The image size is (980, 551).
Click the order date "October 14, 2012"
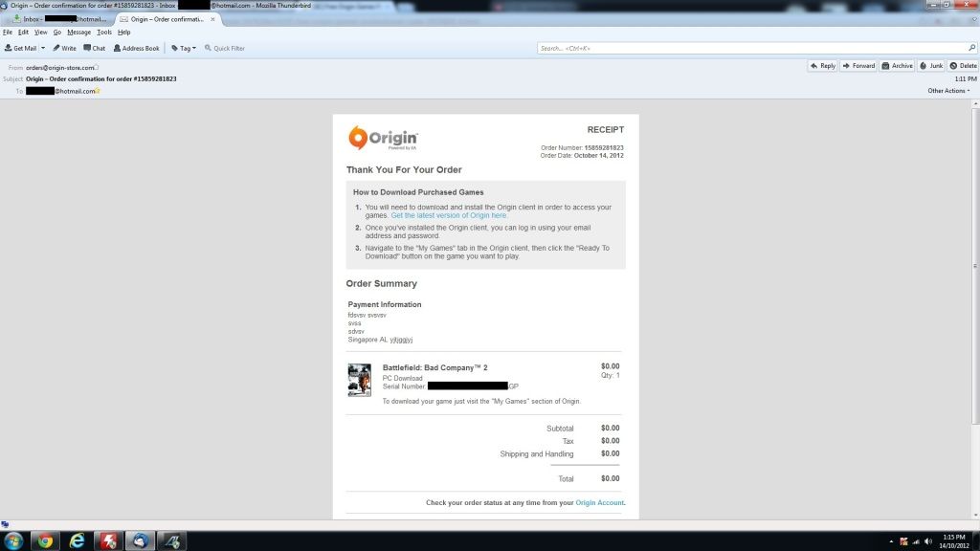pyautogui.click(x=599, y=156)
